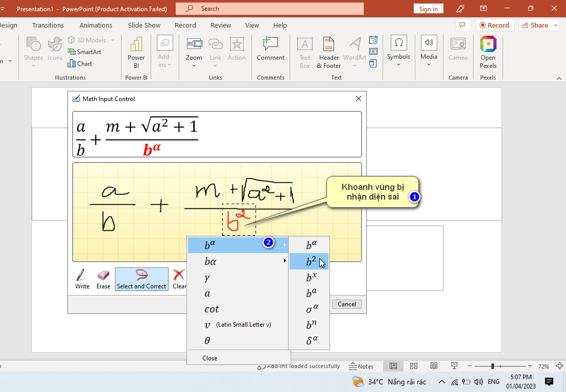Expand the Zoom dropdown in Links group

194,66
